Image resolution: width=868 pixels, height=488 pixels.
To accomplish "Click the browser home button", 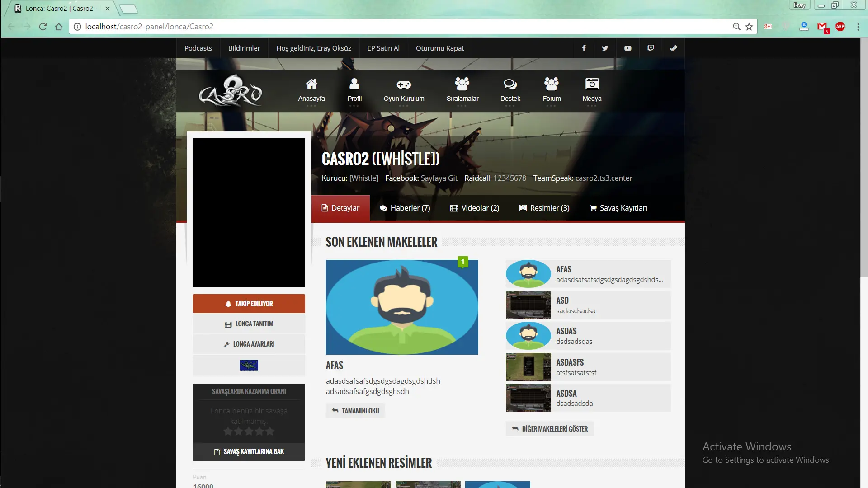I will pos(59,27).
